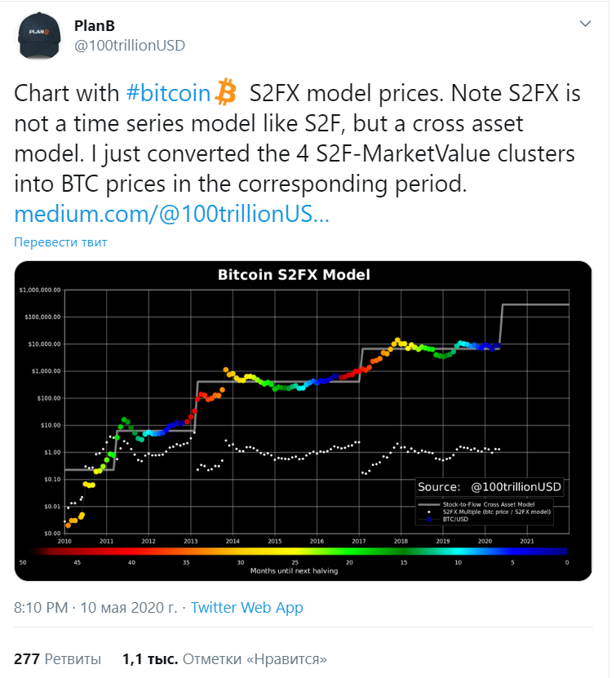Open the @100trillionUSD handle link
The width and height of the screenshot is (616, 678).
(x=129, y=46)
